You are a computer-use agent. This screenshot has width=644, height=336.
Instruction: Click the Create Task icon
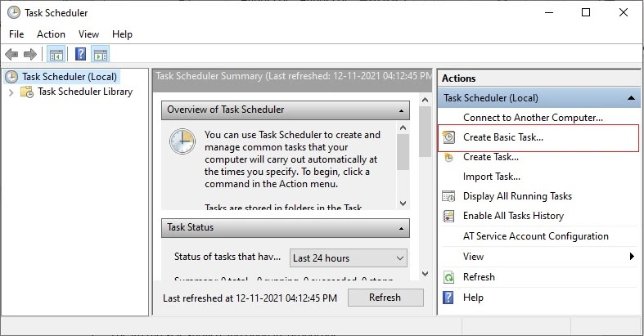pyautogui.click(x=448, y=158)
